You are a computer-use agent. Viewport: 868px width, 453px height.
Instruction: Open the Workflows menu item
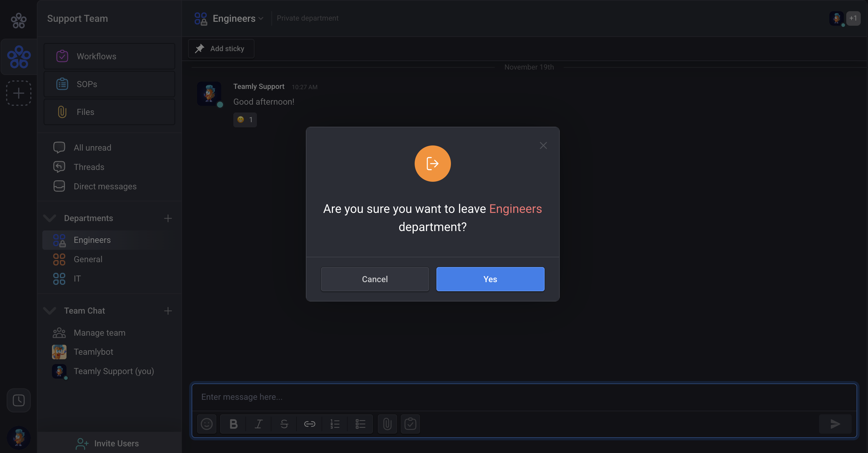tap(109, 56)
